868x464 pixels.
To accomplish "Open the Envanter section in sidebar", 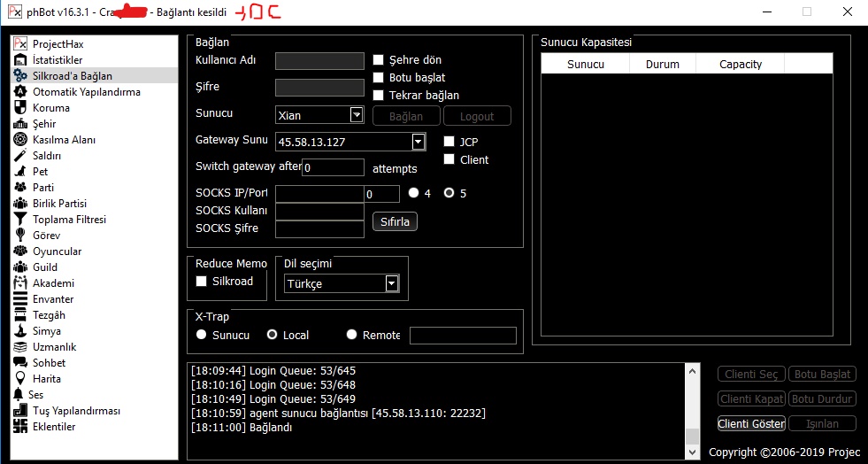I will pos(53,299).
